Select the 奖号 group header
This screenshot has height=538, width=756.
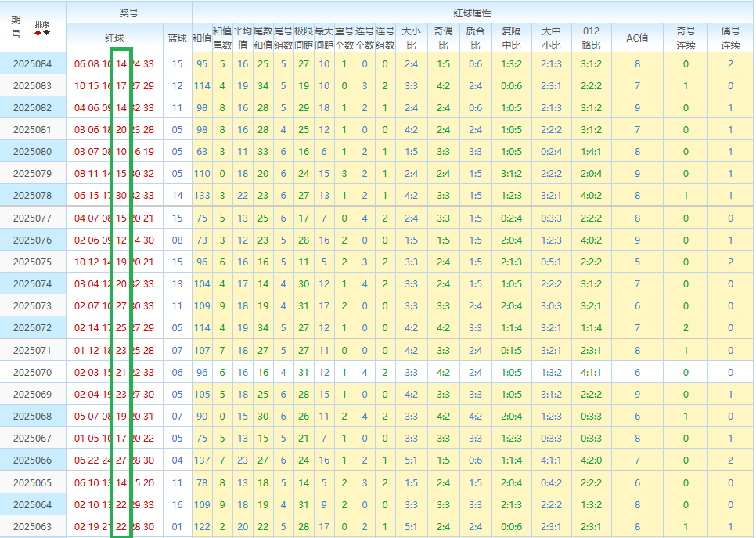pyautogui.click(x=128, y=13)
